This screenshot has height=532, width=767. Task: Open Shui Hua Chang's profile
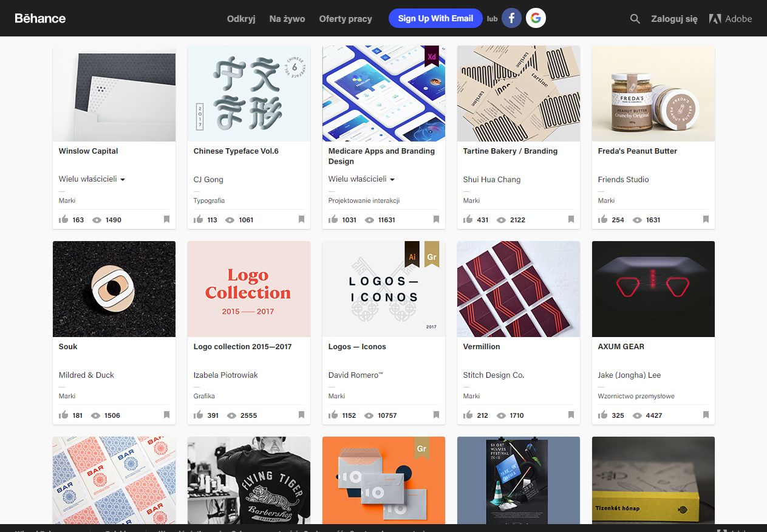click(492, 179)
